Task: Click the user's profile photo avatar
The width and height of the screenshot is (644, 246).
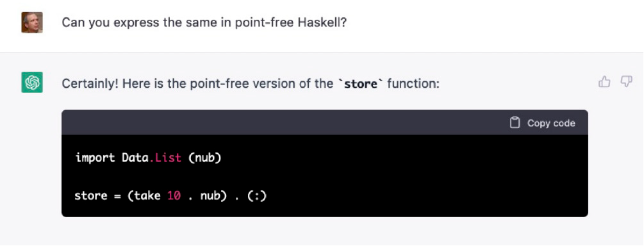Action: point(32,22)
